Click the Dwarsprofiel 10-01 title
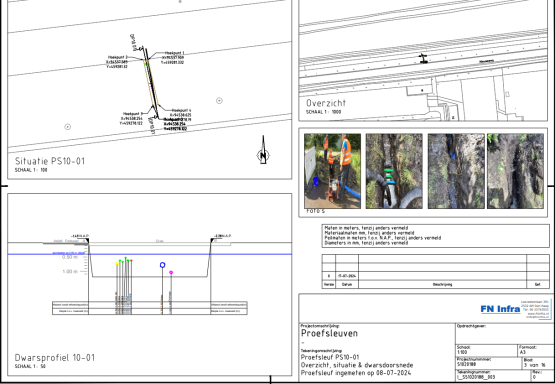This screenshot has height=384, width=555. 55,357
